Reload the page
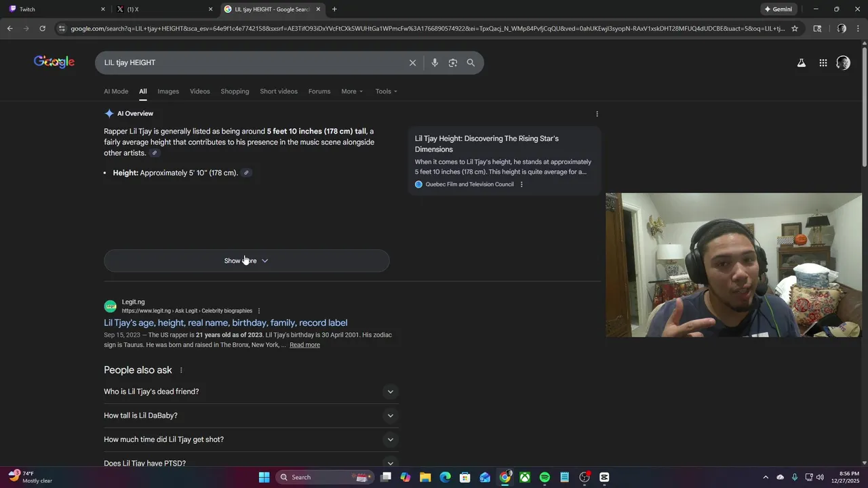This screenshot has height=488, width=868. coord(42,28)
